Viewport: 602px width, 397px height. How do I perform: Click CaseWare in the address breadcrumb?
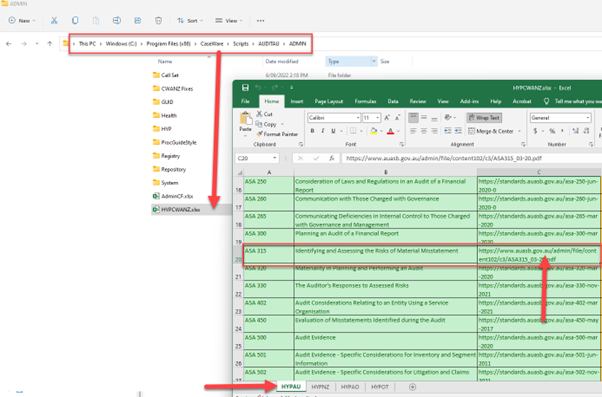212,43
